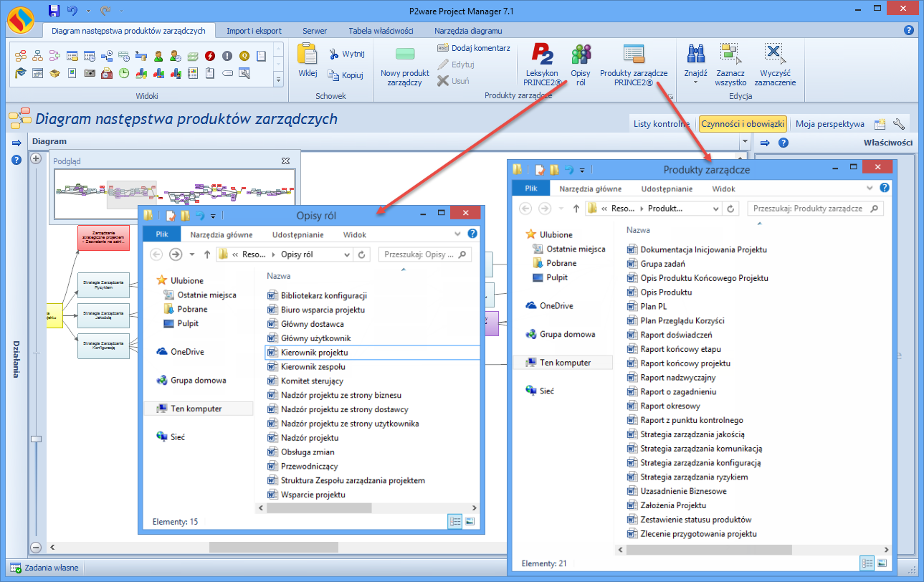Switch Opisy ról window to large icons view
Screen dimensions: 924x582
pos(470,522)
